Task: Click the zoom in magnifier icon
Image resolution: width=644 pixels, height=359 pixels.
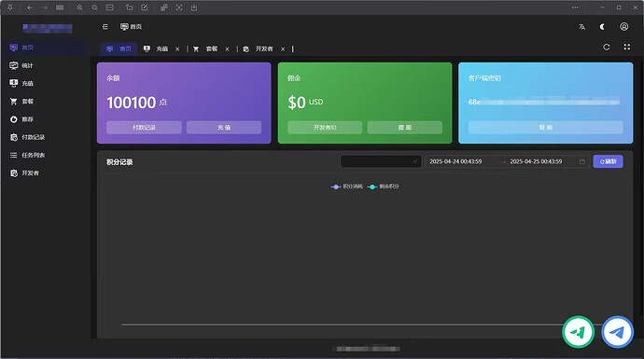Action: (x=79, y=7)
